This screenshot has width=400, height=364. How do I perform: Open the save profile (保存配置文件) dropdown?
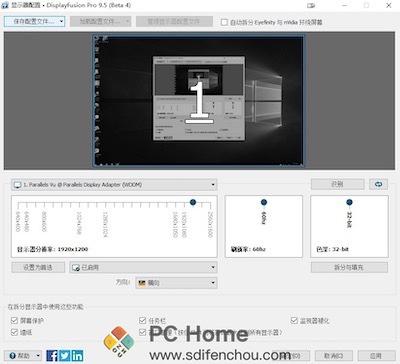pos(34,21)
